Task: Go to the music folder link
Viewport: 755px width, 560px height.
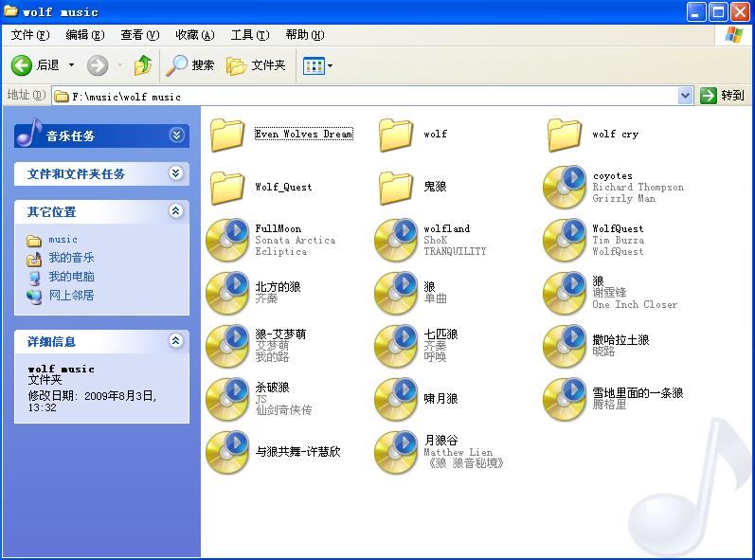Action: click(x=63, y=240)
